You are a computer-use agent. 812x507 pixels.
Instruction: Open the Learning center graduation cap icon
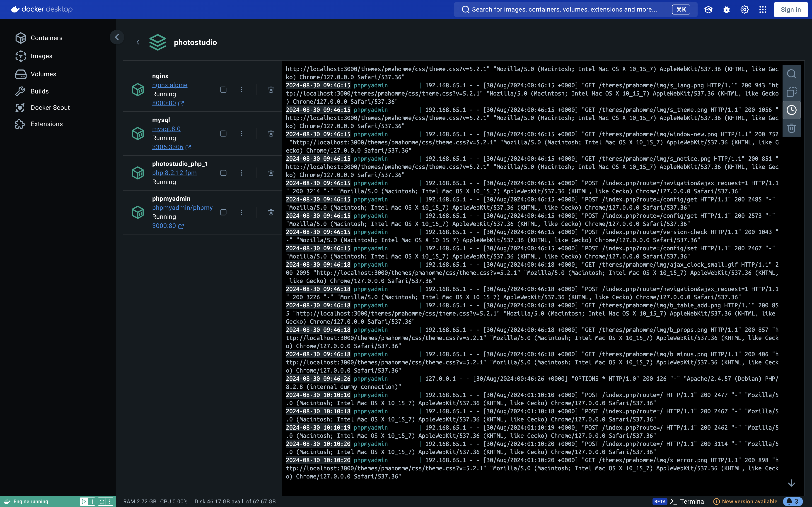[708, 9]
